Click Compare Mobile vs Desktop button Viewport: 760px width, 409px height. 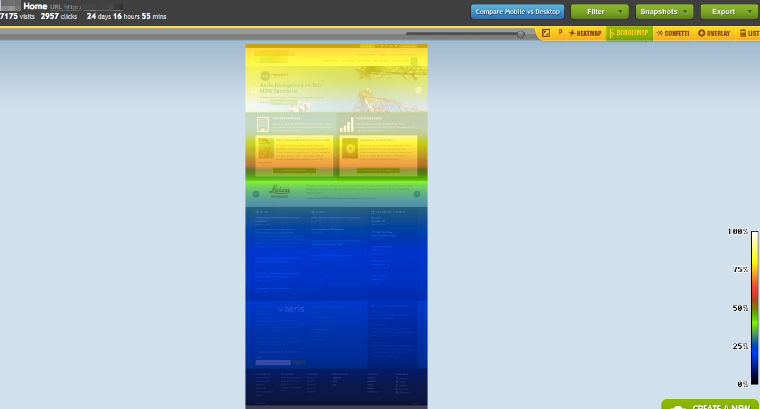point(517,12)
